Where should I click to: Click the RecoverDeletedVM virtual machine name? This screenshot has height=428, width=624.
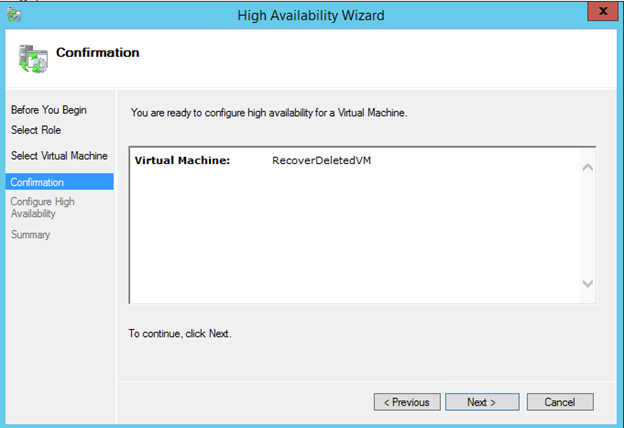click(x=320, y=160)
